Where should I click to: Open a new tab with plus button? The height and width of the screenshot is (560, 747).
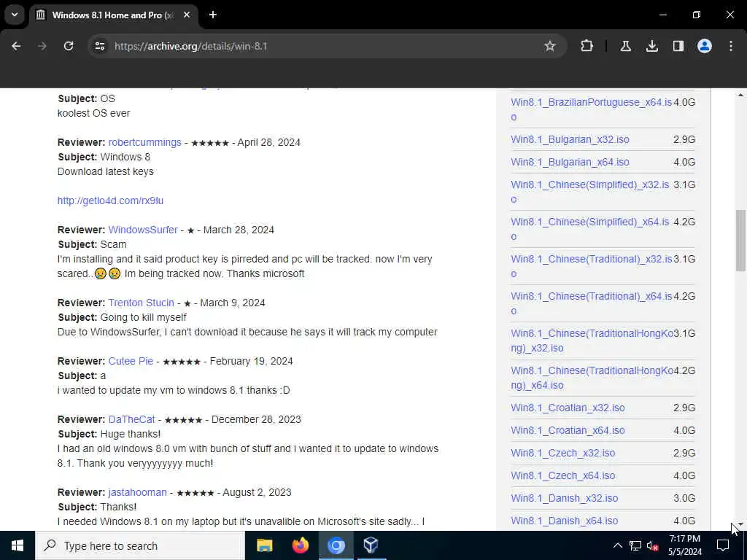pyautogui.click(x=213, y=15)
